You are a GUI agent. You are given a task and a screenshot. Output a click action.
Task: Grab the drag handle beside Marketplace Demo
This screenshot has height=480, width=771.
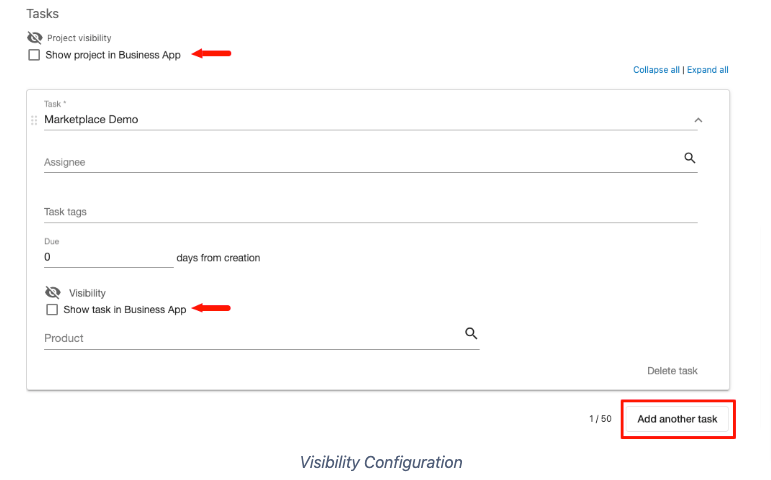[34, 120]
